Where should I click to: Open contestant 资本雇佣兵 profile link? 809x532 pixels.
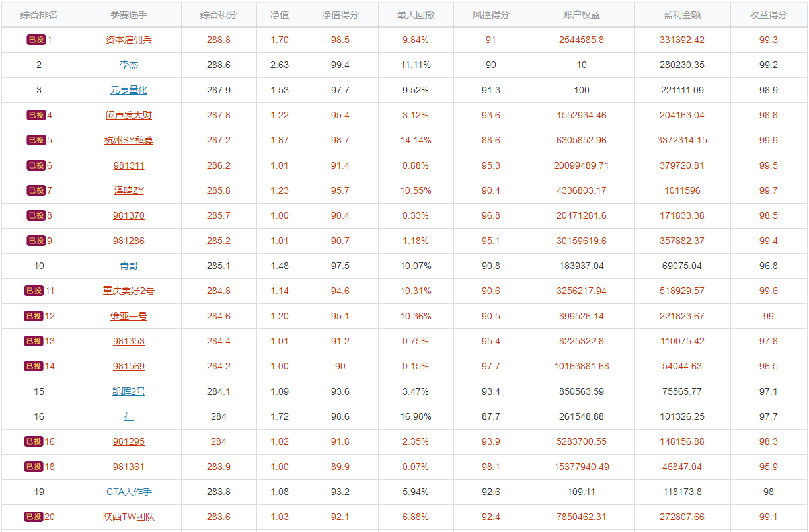(129, 40)
